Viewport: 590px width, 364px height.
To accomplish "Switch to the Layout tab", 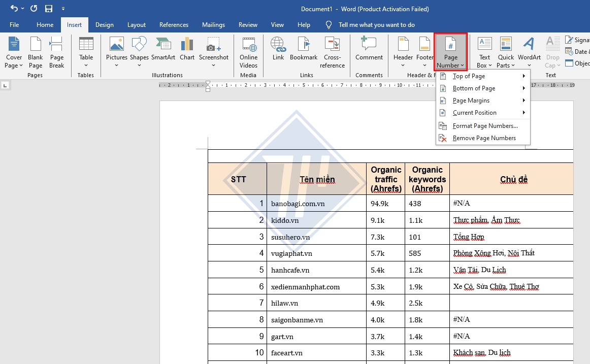I will 136,25.
